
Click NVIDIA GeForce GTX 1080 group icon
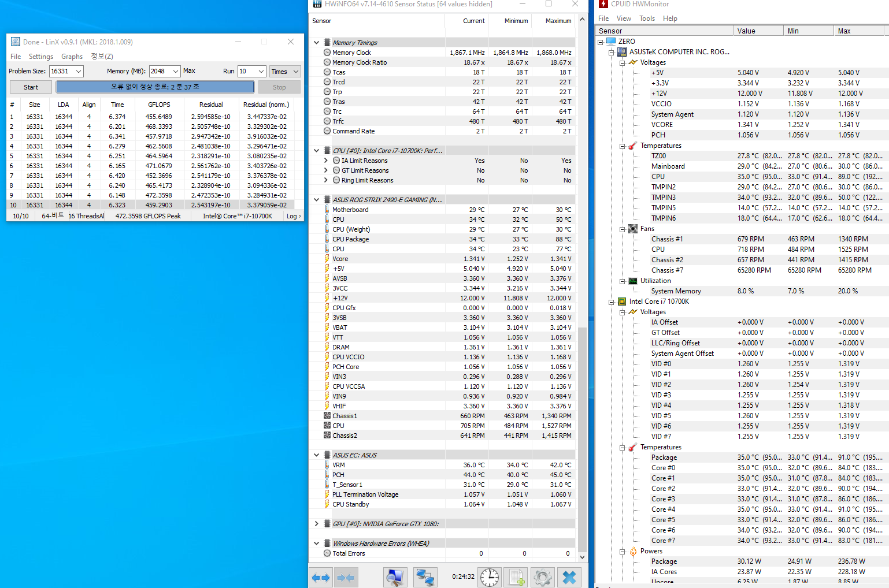pos(327,524)
